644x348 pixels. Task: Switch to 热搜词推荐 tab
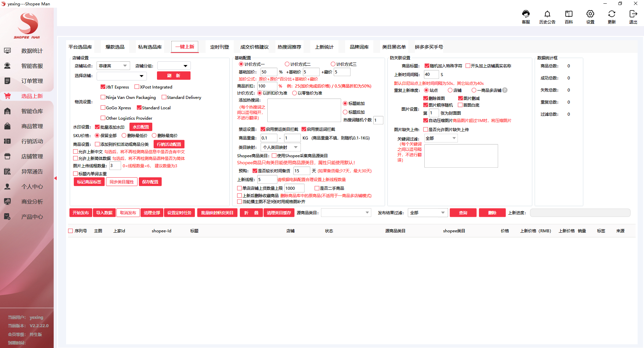coord(289,47)
